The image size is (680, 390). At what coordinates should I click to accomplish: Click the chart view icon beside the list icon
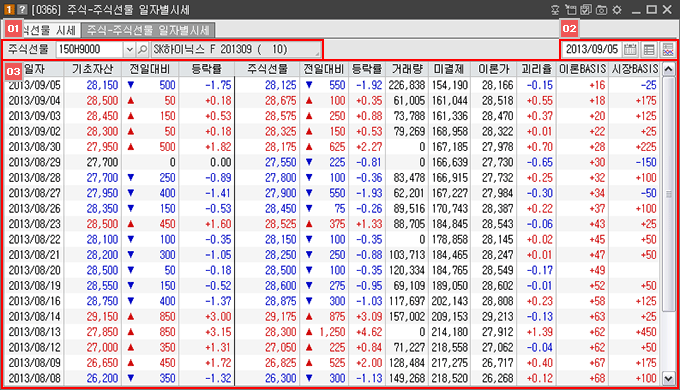coord(668,49)
